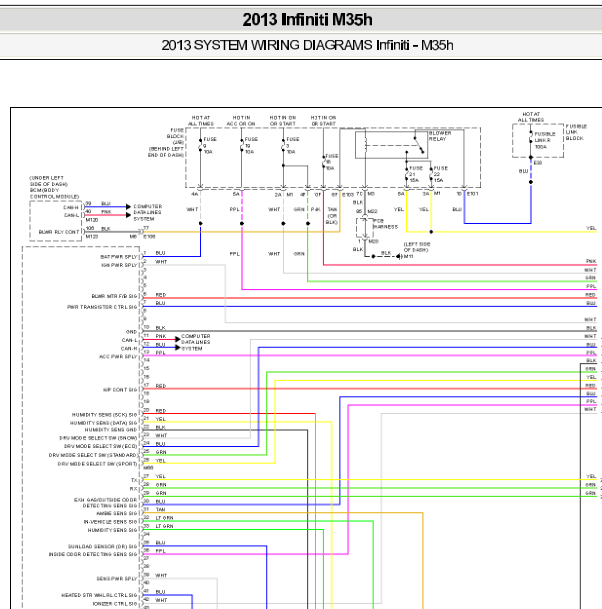
Task: Select the "E103" connector label
Action: [348, 195]
